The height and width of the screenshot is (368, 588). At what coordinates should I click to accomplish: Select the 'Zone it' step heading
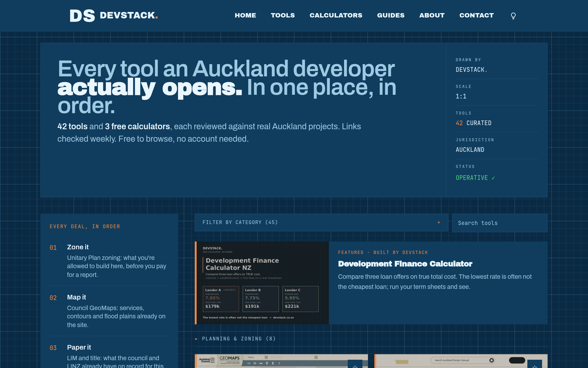(78, 247)
